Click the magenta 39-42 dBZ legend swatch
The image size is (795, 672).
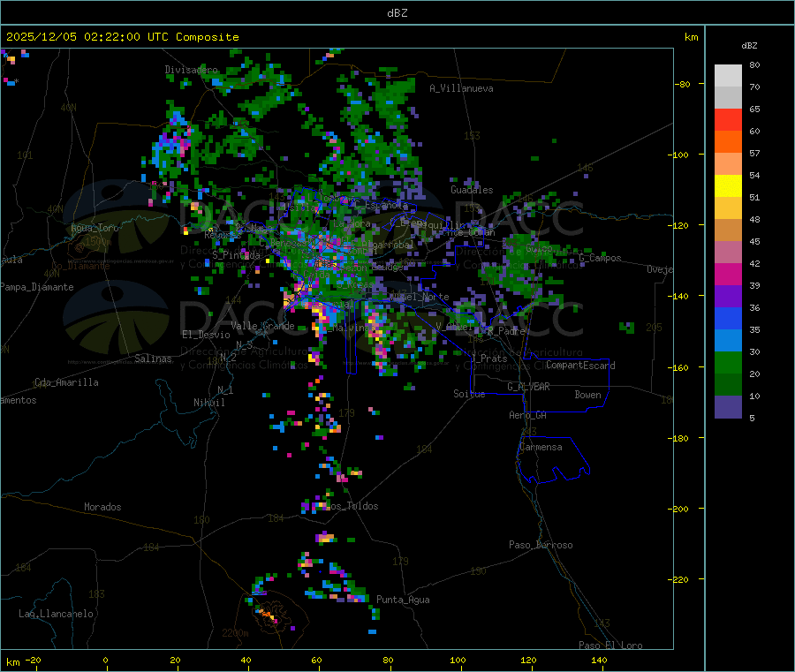pyautogui.click(x=728, y=274)
